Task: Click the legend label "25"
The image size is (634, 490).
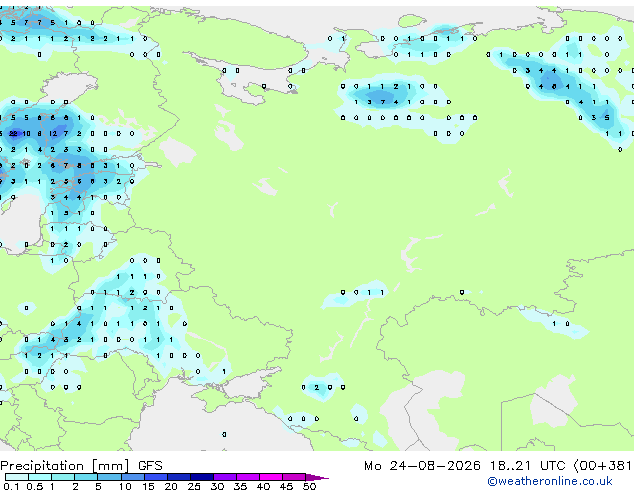Action: click(x=194, y=486)
